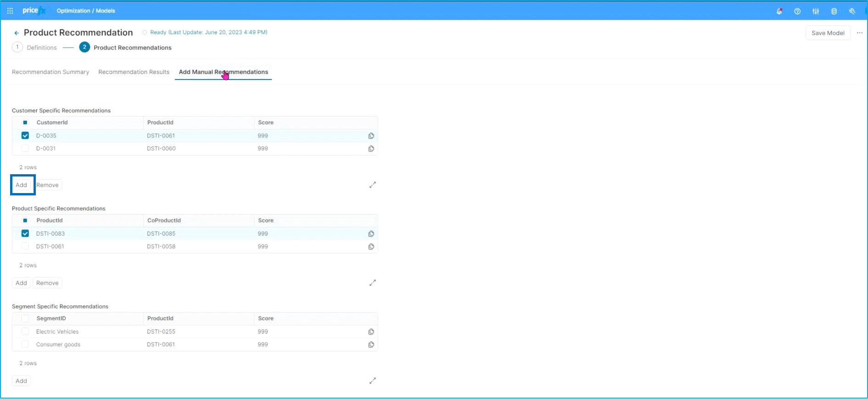Viewport: 868px width, 399px height.
Task: Add a Customer Specific Recommendation row
Action: click(x=22, y=185)
